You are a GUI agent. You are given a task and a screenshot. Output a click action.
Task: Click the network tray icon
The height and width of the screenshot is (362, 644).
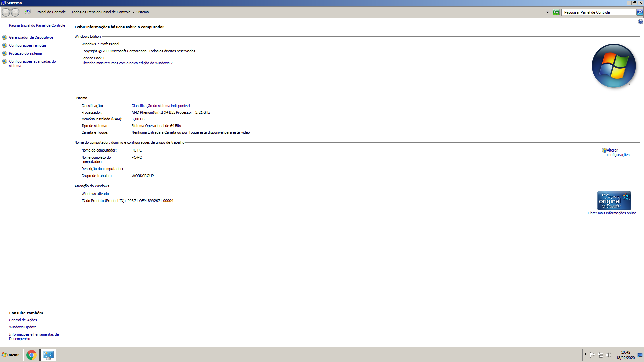(601, 355)
